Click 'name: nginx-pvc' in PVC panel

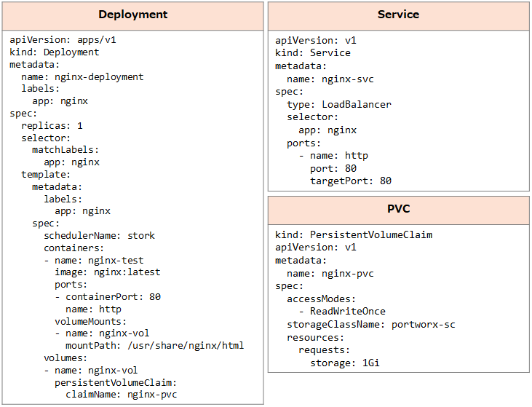pos(330,274)
